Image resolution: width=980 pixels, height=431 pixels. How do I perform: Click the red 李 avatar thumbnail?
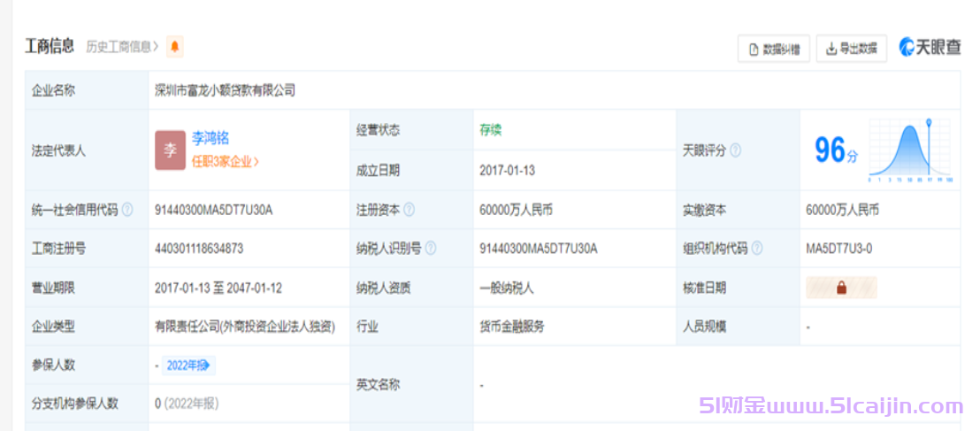170,150
